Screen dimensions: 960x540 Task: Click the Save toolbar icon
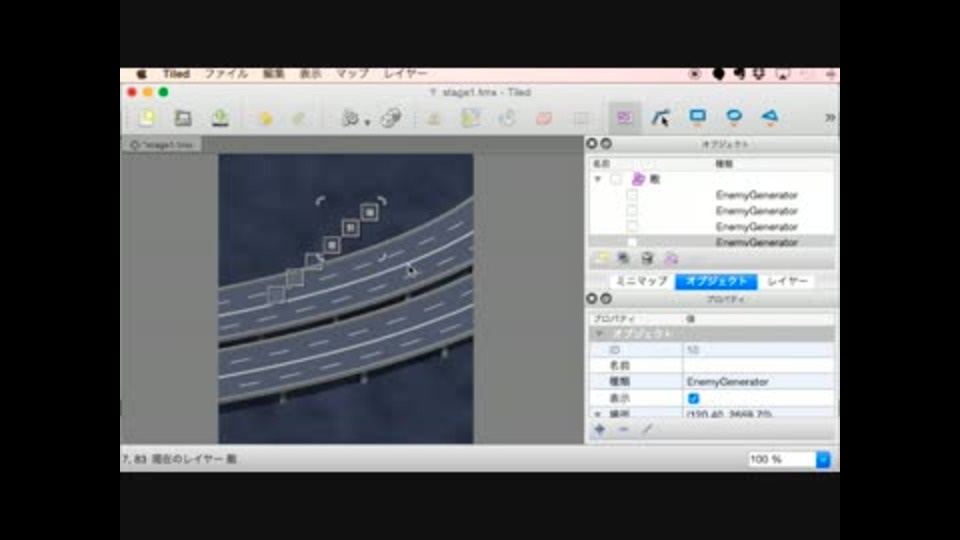[220, 118]
